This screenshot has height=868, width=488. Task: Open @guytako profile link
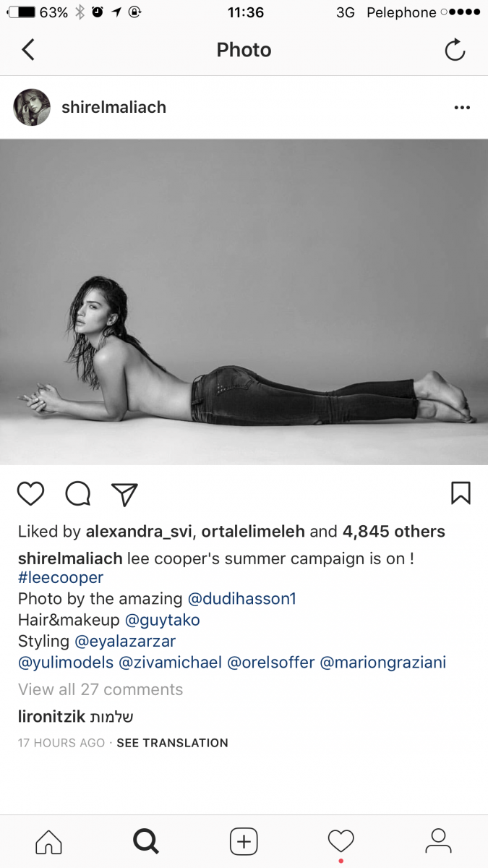(163, 620)
